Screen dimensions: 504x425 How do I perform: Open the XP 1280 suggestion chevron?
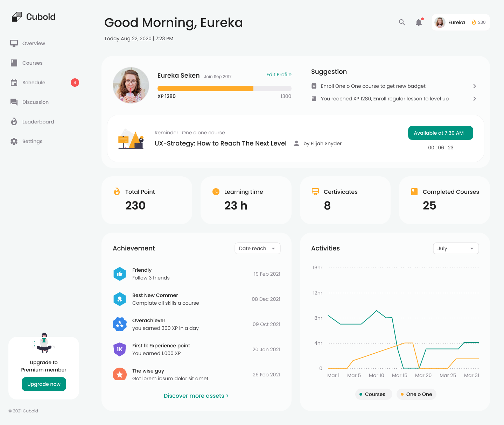[475, 99]
